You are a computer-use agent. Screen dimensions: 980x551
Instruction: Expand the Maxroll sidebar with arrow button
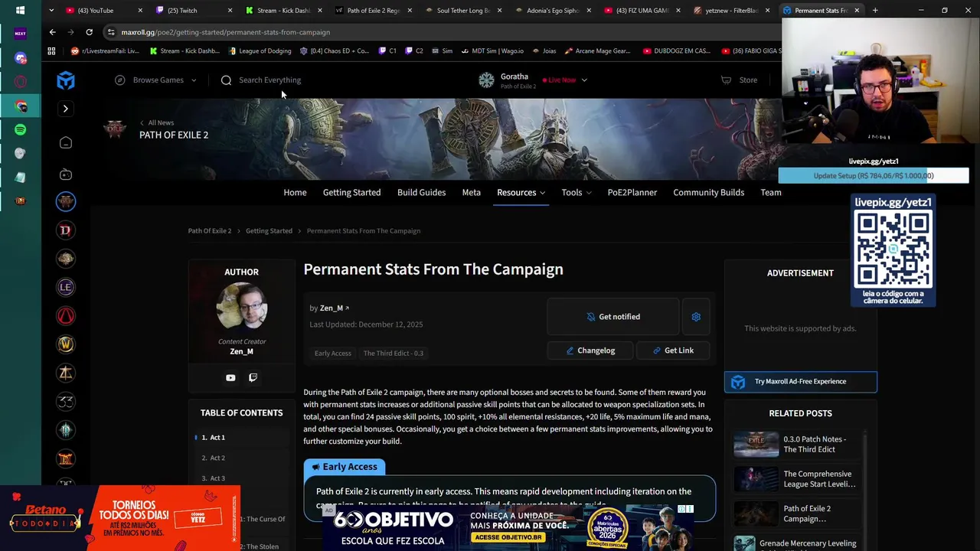[x=66, y=109]
